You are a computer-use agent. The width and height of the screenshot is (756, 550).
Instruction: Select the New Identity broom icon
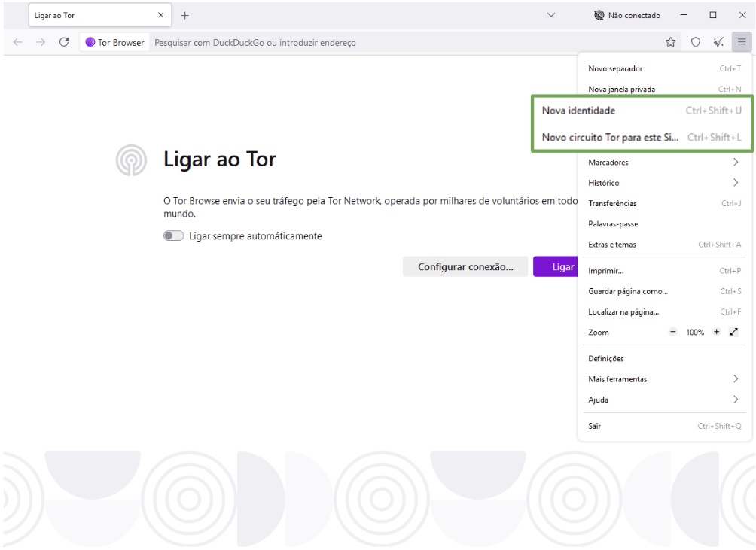coord(718,42)
